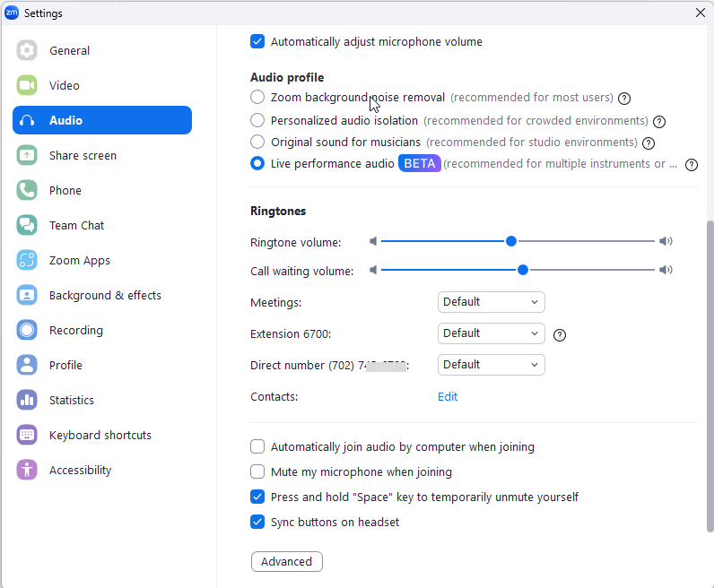Viewport: 714px width, 588px height.
Task: Click the Video camera icon in sidebar
Action: [x=27, y=86]
